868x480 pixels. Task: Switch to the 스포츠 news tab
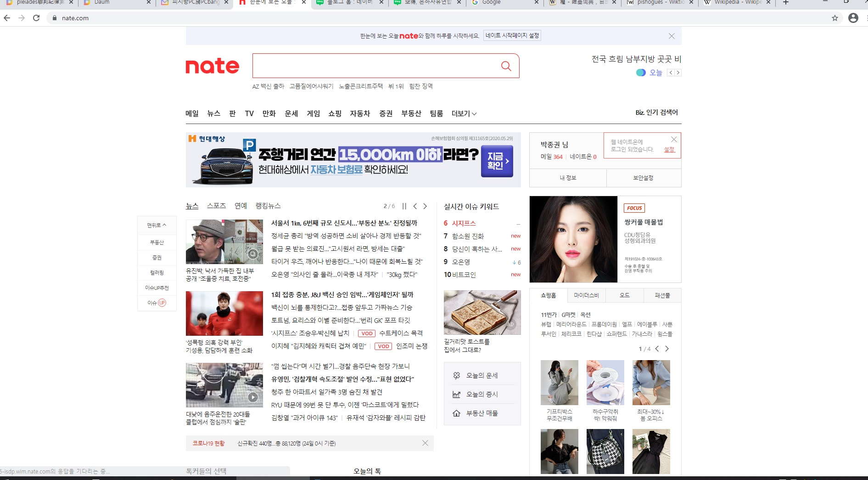216,206
